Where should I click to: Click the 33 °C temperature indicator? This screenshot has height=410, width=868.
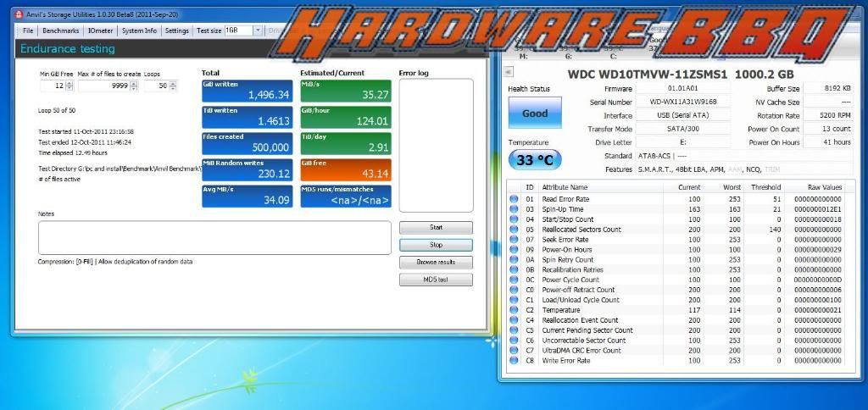(535, 160)
